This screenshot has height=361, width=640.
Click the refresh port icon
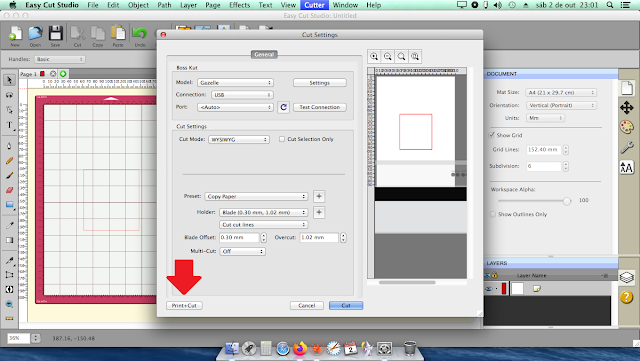[284, 107]
